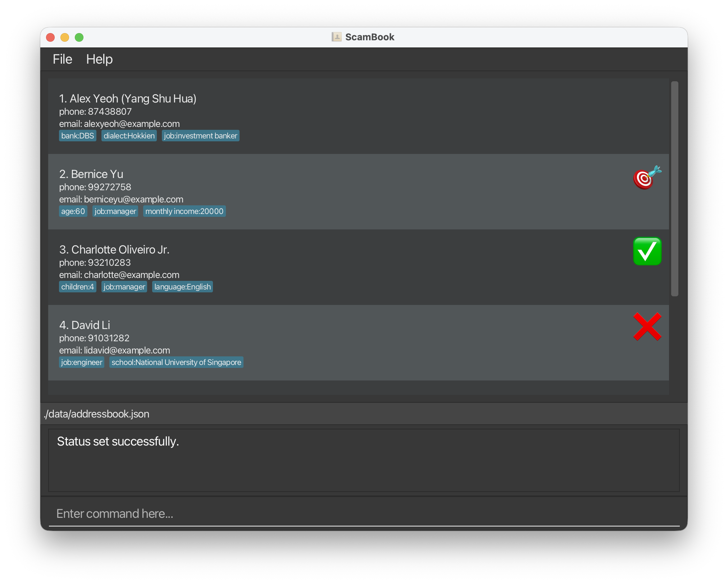This screenshot has height=584, width=728.
Task: Click the dialect:Hokkien tag
Action: (129, 136)
